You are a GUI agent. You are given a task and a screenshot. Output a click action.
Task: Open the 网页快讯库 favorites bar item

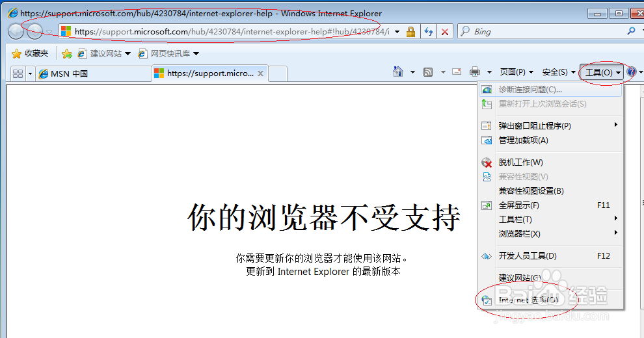click(x=165, y=54)
